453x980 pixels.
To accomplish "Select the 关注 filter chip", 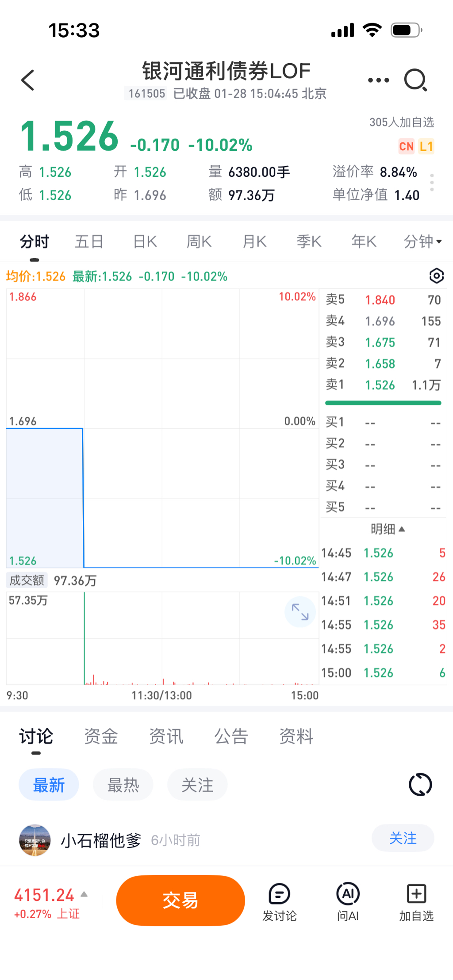I will click(x=197, y=785).
